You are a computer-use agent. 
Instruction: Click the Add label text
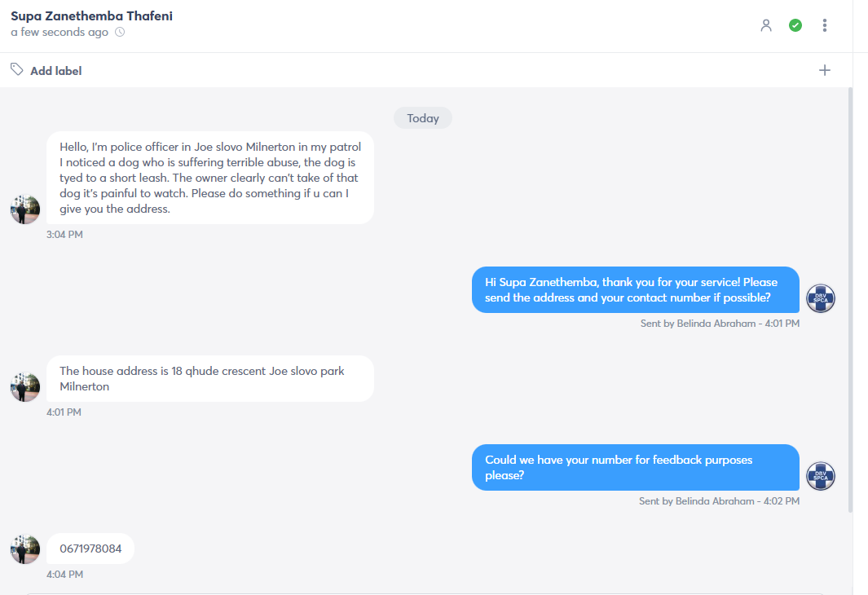tap(56, 71)
